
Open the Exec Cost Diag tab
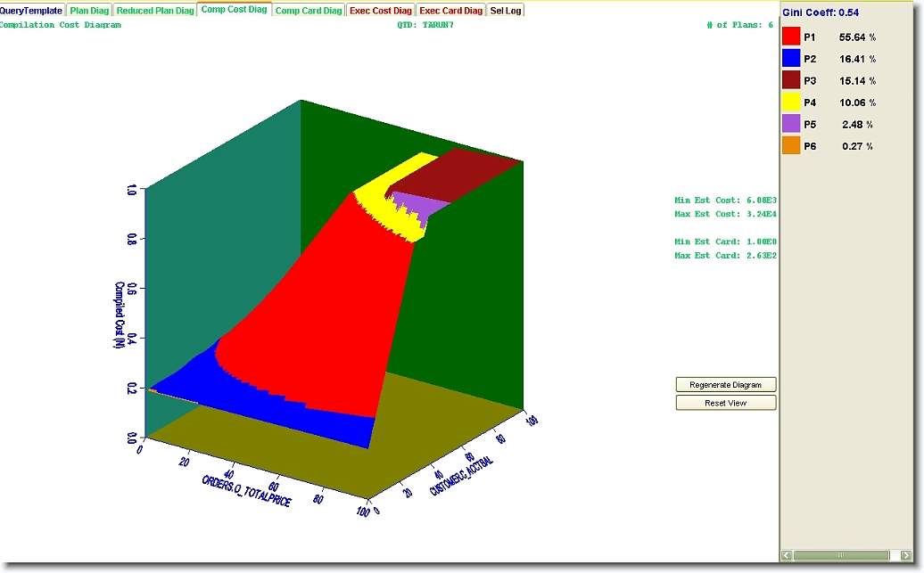click(381, 11)
